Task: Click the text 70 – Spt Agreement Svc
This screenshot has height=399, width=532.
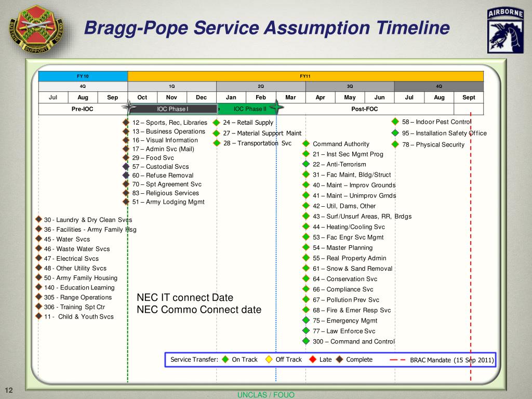Action: 167,184
